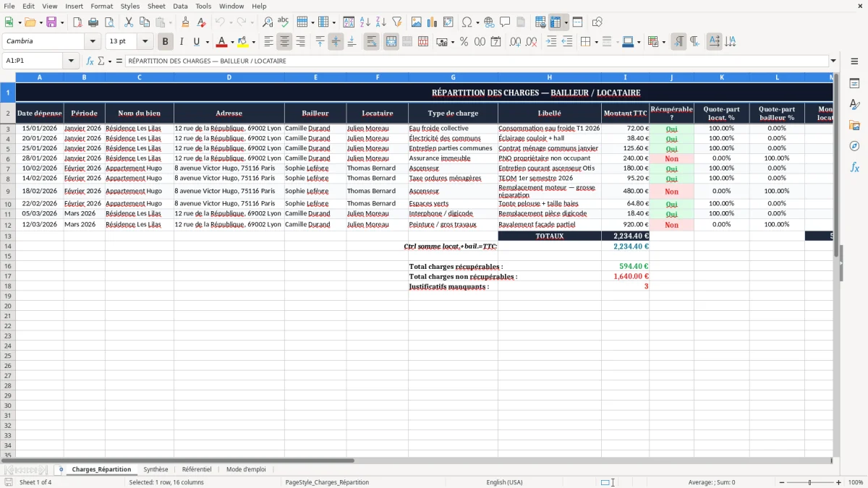868x488 pixels.
Task: Toggle Align Right
Action: pos(300,42)
